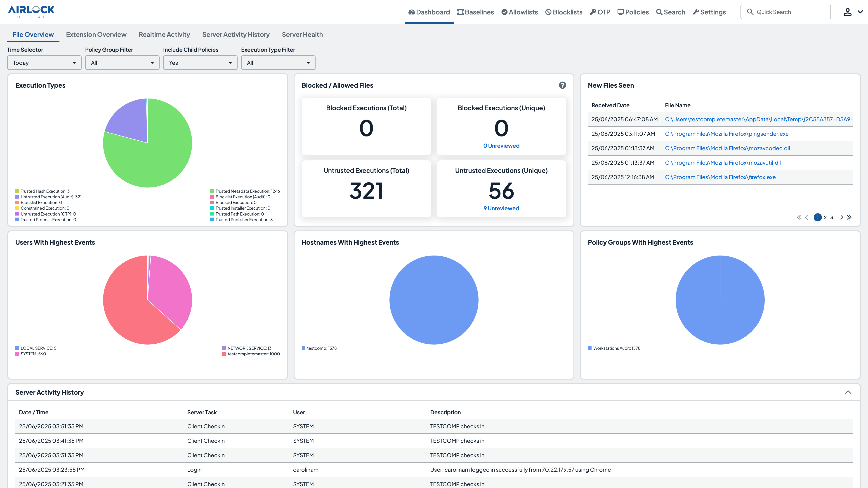Open the pingsender.exe file link
This screenshot has height=488, width=868.
click(726, 134)
